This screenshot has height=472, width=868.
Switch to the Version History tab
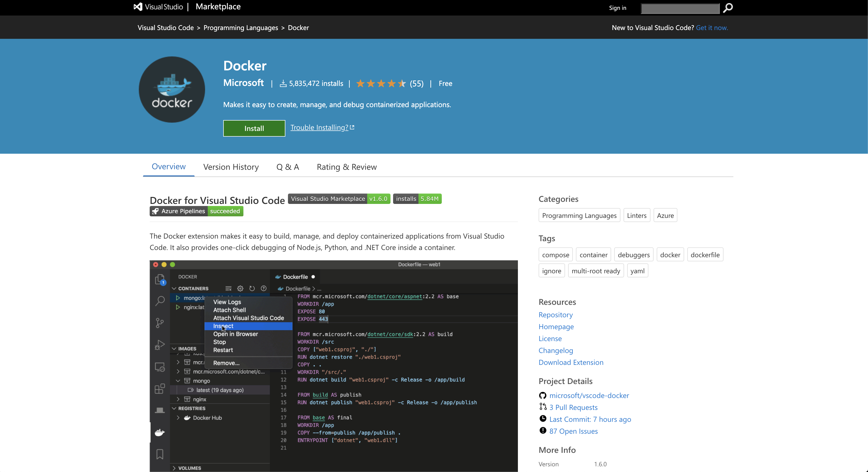click(231, 167)
